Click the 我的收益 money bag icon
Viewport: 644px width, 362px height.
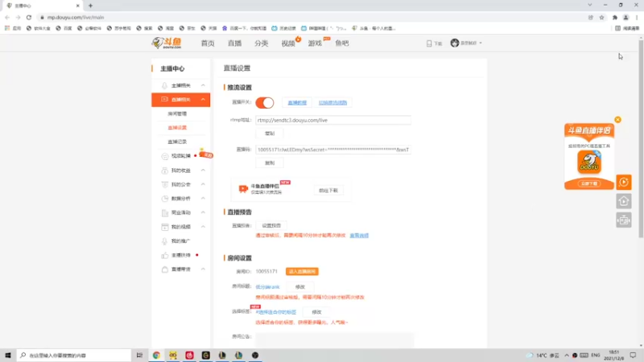click(x=165, y=171)
